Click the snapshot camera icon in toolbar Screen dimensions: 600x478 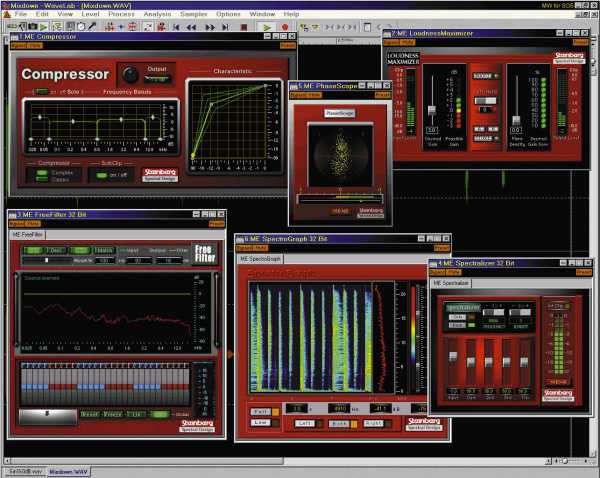pos(33,27)
